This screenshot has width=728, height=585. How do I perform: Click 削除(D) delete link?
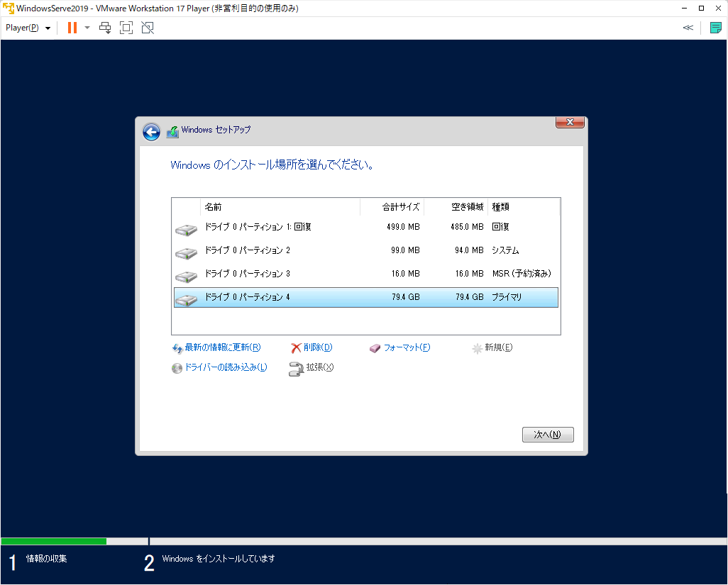[x=318, y=347]
